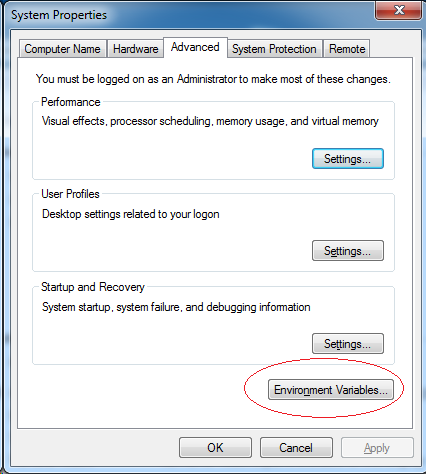Image resolution: width=426 pixels, height=474 pixels.
Task: Close the System Properties window
Action: [x=399, y=10]
